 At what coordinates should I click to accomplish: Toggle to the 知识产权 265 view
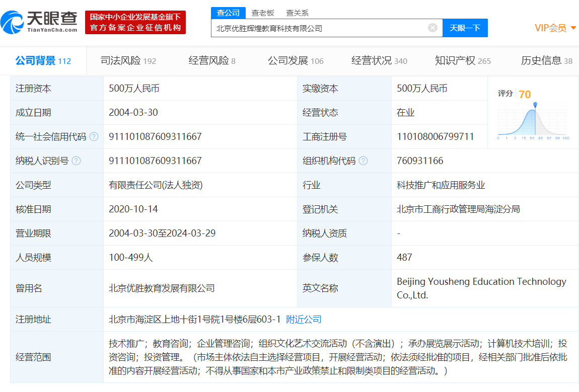(x=463, y=60)
